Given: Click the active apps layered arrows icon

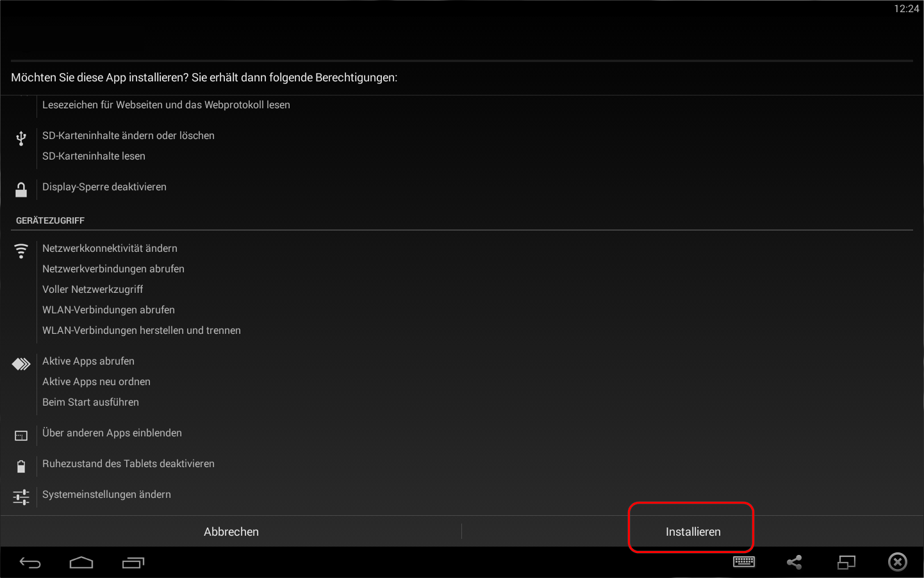Looking at the screenshot, I should (21, 364).
